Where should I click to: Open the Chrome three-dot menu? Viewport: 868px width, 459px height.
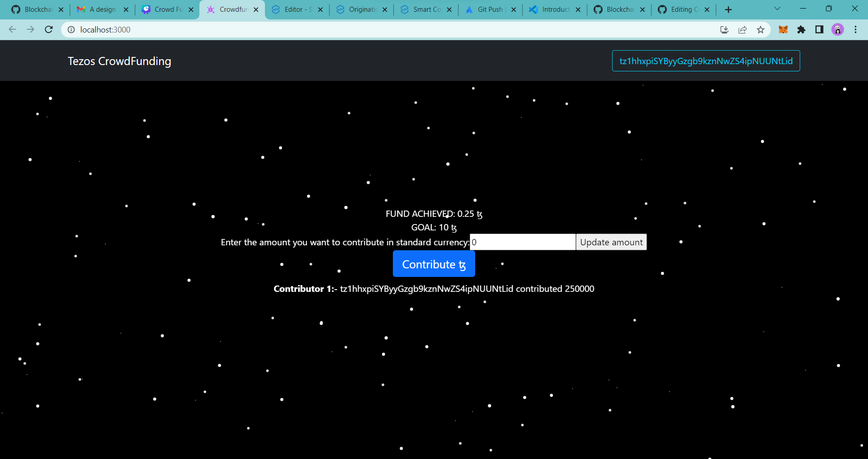(856, 29)
